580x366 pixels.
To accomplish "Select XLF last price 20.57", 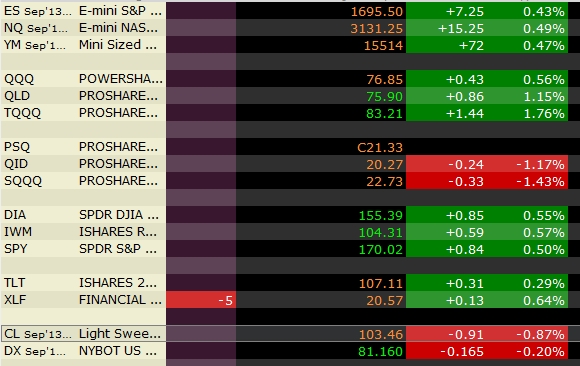I will 384,300.
